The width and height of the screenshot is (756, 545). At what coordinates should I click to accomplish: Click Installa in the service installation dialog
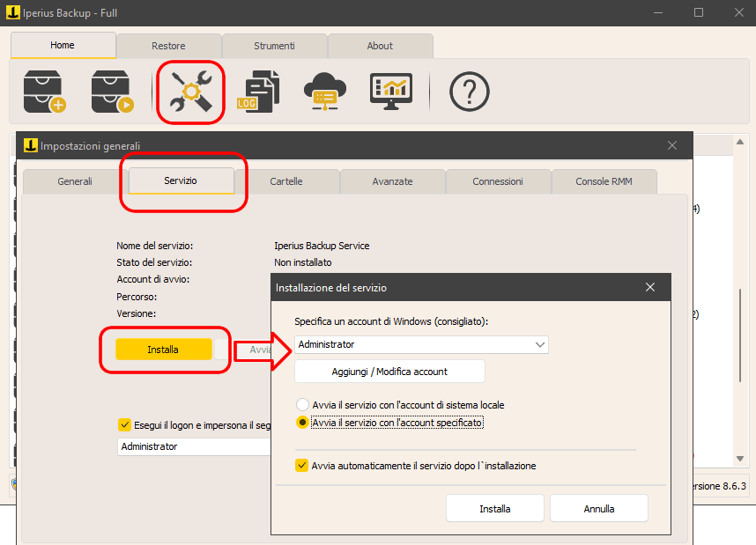[x=495, y=508]
